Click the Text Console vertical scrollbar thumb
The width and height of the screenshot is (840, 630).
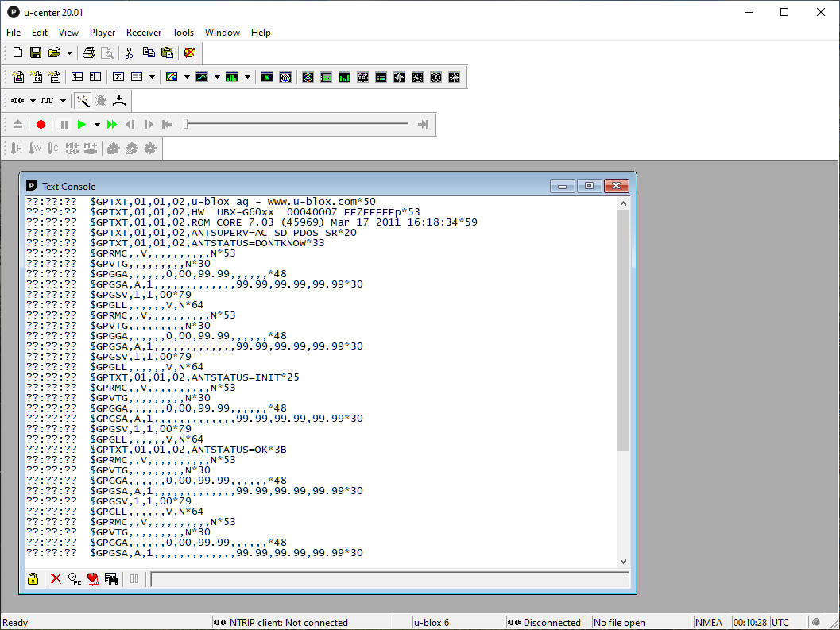[623, 330]
